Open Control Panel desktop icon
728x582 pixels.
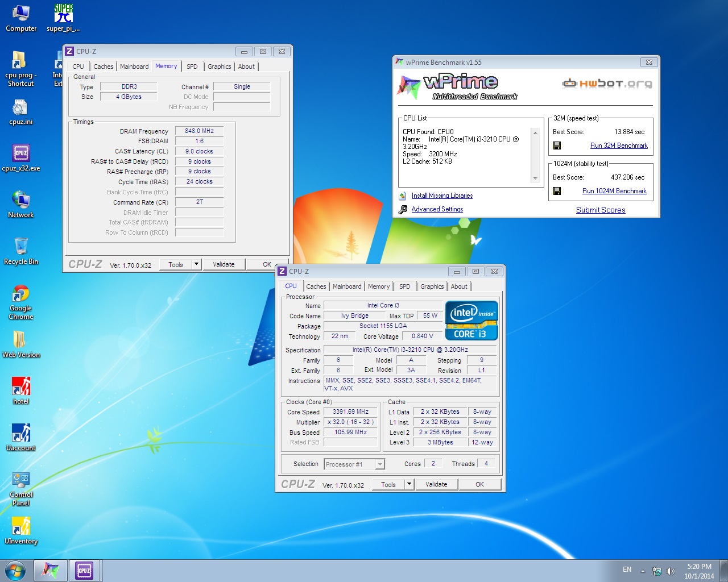pyautogui.click(x=21, y=489)
